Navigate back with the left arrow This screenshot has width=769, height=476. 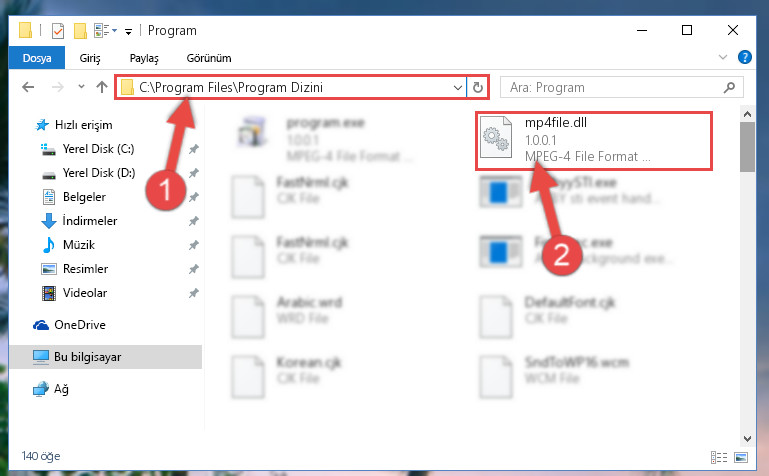[x=28, y=87]
